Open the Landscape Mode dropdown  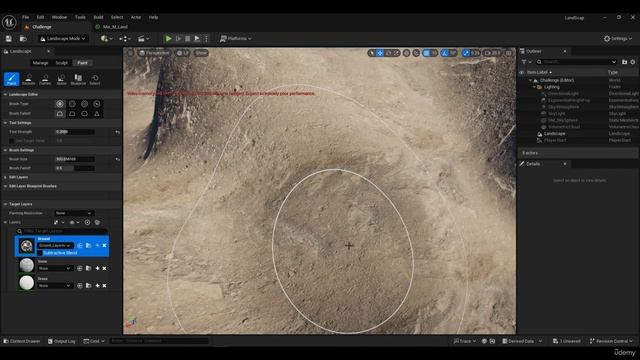point(63,38)
